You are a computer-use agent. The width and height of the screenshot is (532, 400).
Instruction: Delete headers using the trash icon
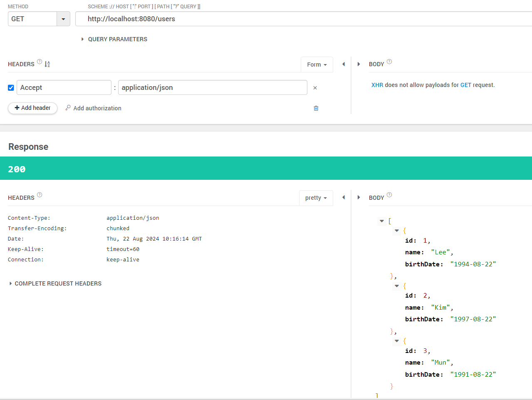[316, 108]
